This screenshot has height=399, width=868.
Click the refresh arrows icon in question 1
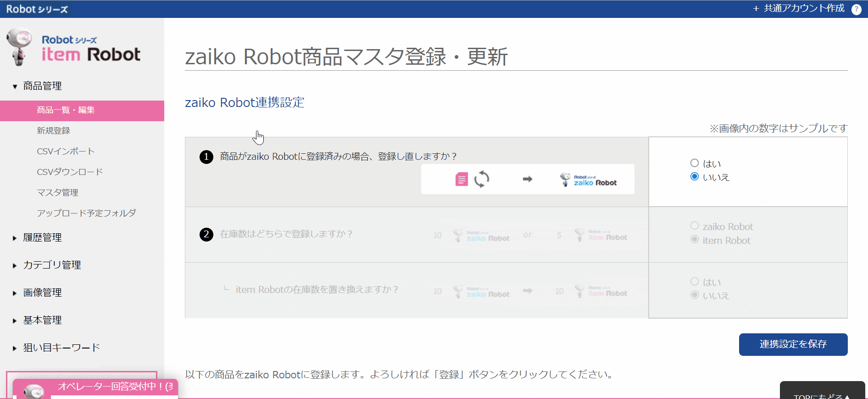(482, 179)
